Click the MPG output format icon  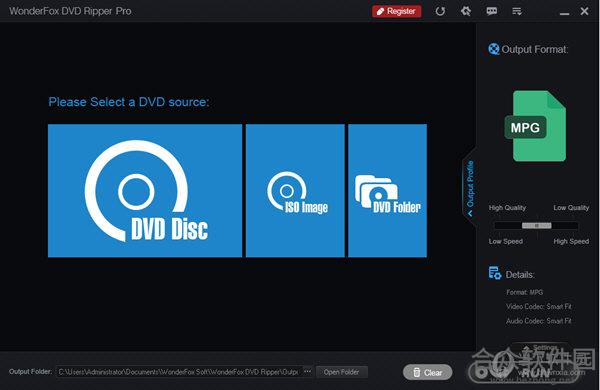(536, 126)
